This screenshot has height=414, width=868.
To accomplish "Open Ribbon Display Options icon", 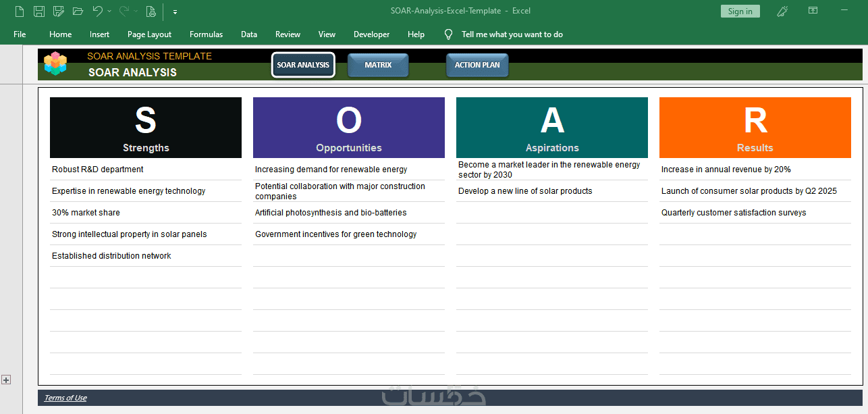I will click(x=813, y=11).
